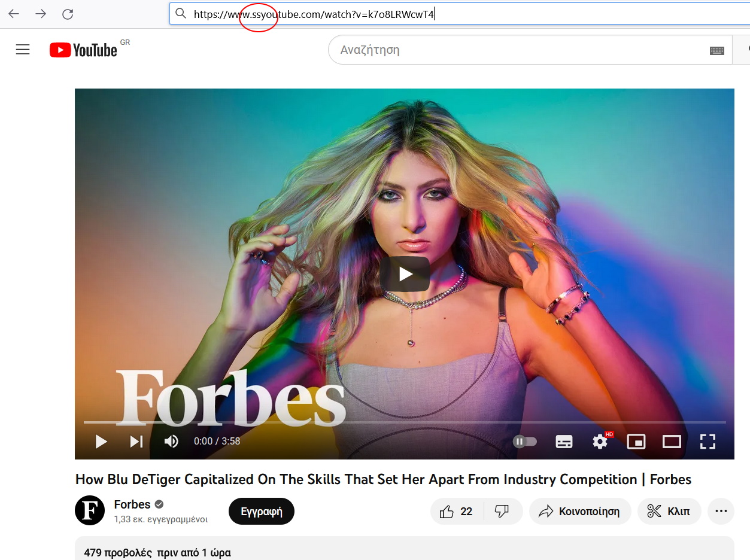750x560 pixels.
Task: Click the 1,33 εκ. εγγεγραμμένοι subscriber count
Action: [x=161, y=519]
